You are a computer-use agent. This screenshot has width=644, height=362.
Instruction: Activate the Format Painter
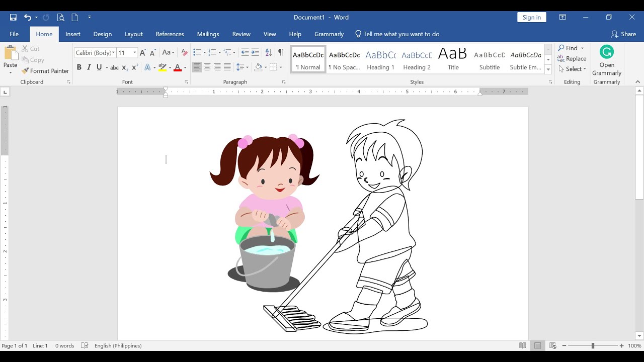[x=45, y=71]
